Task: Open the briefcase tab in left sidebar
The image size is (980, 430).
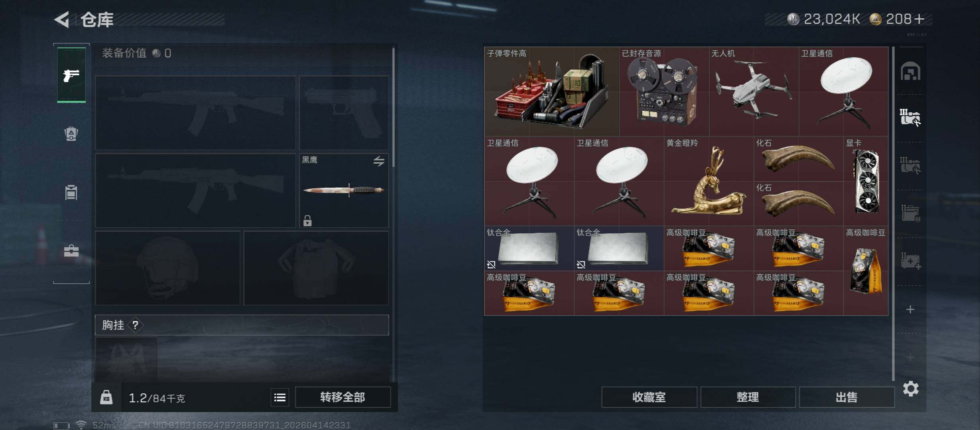Action: 71,251
